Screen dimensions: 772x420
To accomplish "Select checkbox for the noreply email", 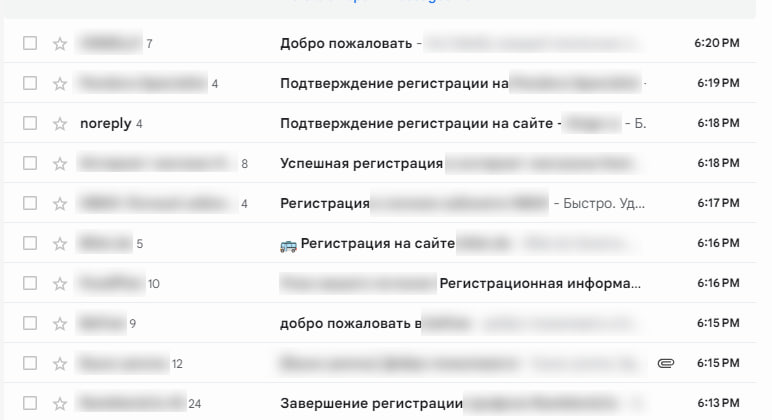I will click(30, 123).
